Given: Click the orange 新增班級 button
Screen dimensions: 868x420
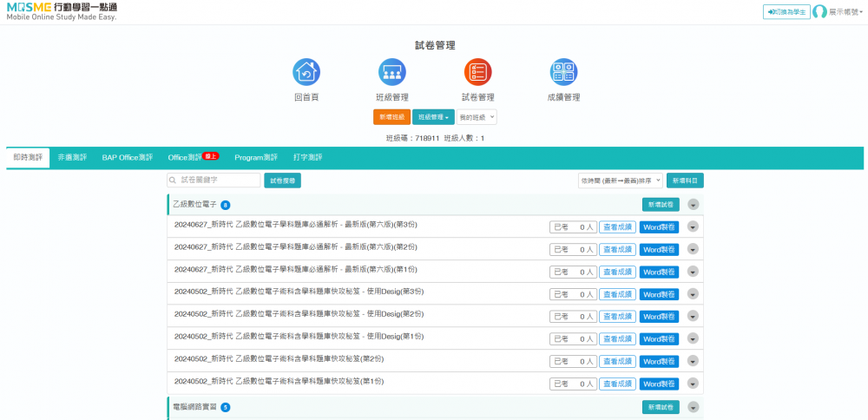Looking at the screenshot, I should [x=391, y=116].
